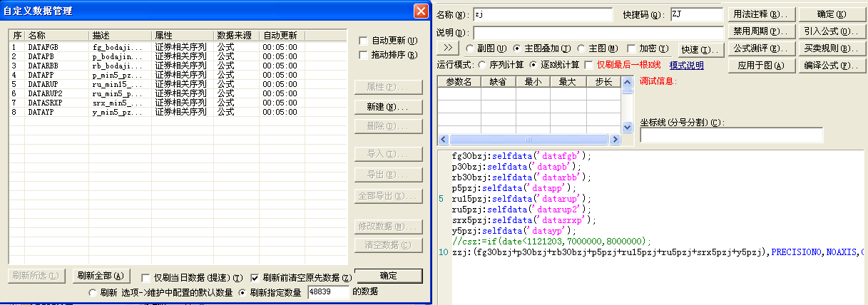The width and height of the screenshot is (868, 305).
Task: Click 刷新全部 button
Action: pyautogui.click(x=100, y=276)
